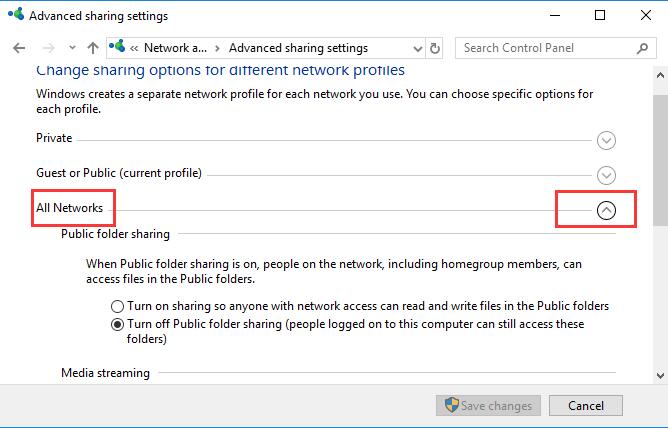Image resolution: width=668 pixels, height=428 pixels.
Task: Select Turn off Public folder sharing
Action: click(x=117, y=325)
